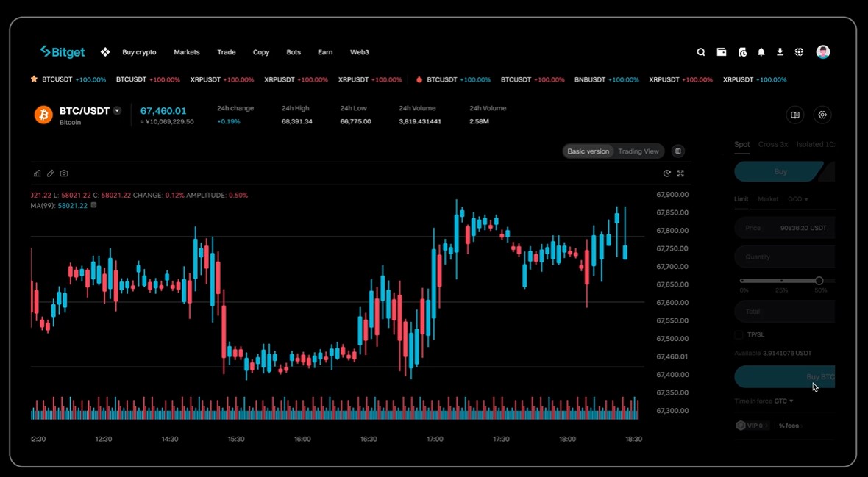Expand the BTC/USDT pair selector arrow
This screenshot has width=868, height=477.
[117, 111]
